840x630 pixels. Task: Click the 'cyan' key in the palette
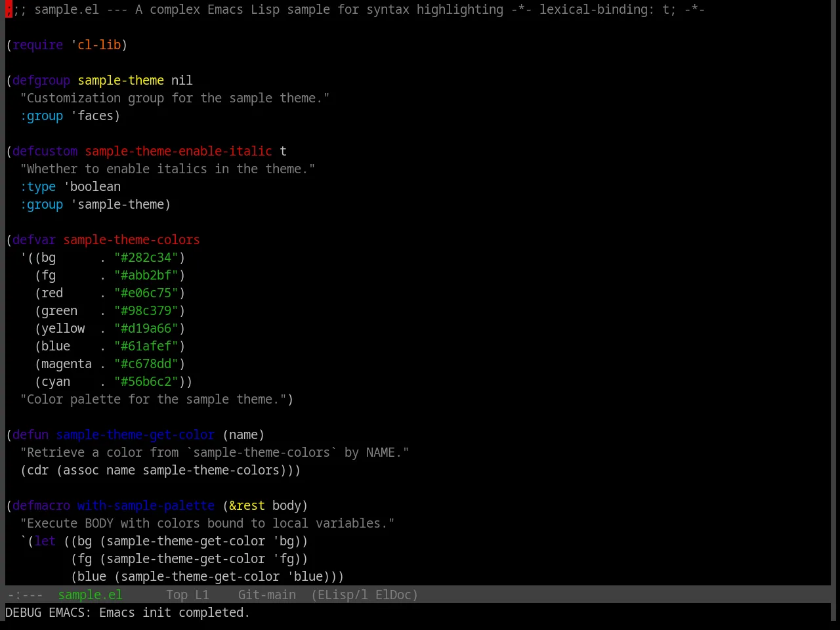pyautogui.click(x=56, y=381)
